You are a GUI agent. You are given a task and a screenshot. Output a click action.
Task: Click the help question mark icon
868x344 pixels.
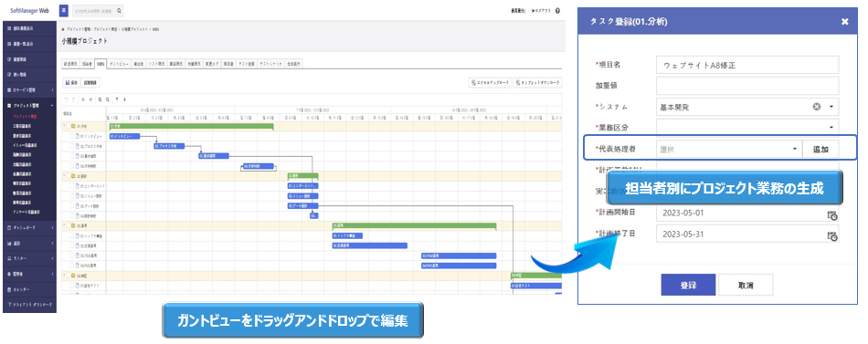(x=557, y=11)
